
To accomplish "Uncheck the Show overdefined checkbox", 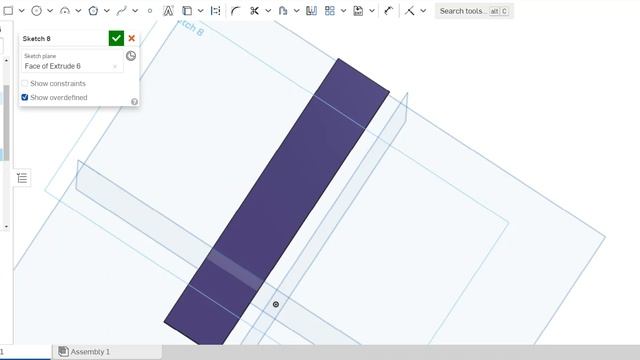I will [x=24, y=97].
